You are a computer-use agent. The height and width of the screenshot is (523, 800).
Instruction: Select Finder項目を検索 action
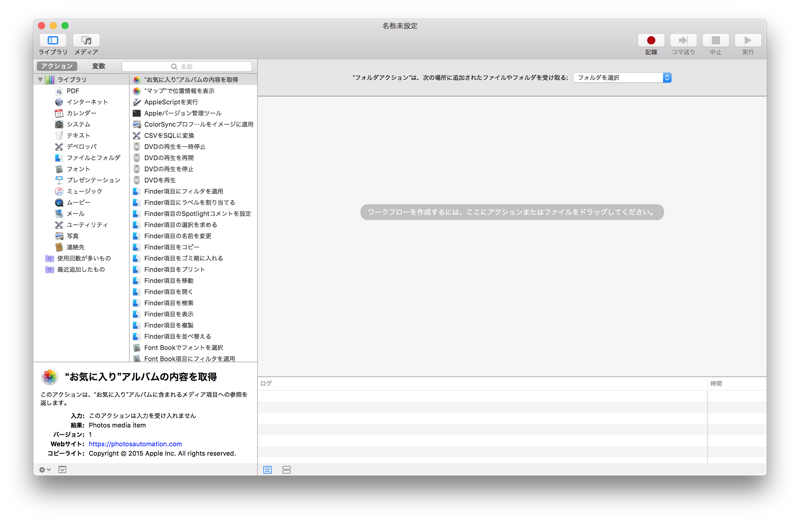click(x=193, y=303)
